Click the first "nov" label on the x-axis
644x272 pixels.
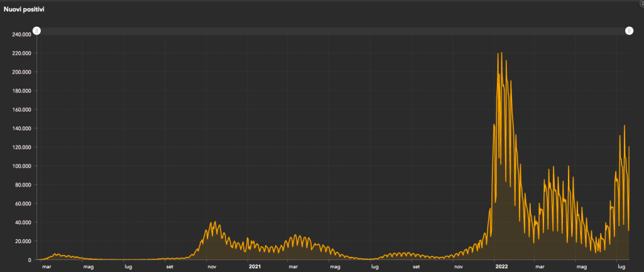212,266
